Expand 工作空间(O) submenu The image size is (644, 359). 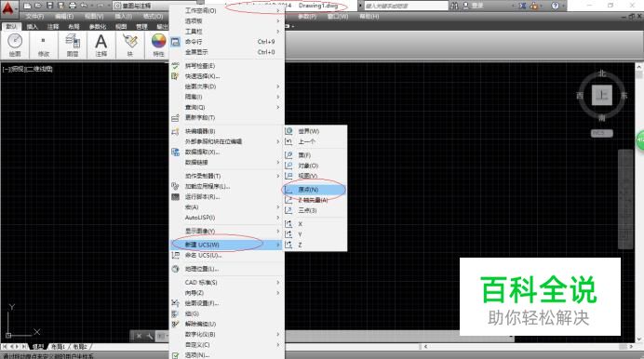pyautogui.click(x=227, y=10)
